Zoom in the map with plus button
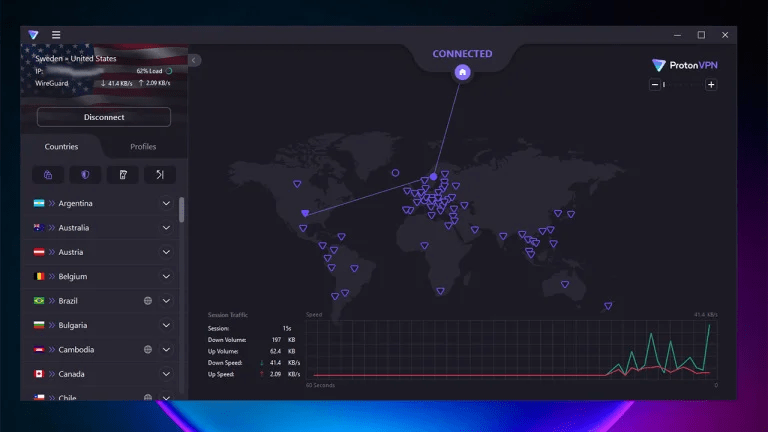768x432 pixels. (x=711, y=85)
